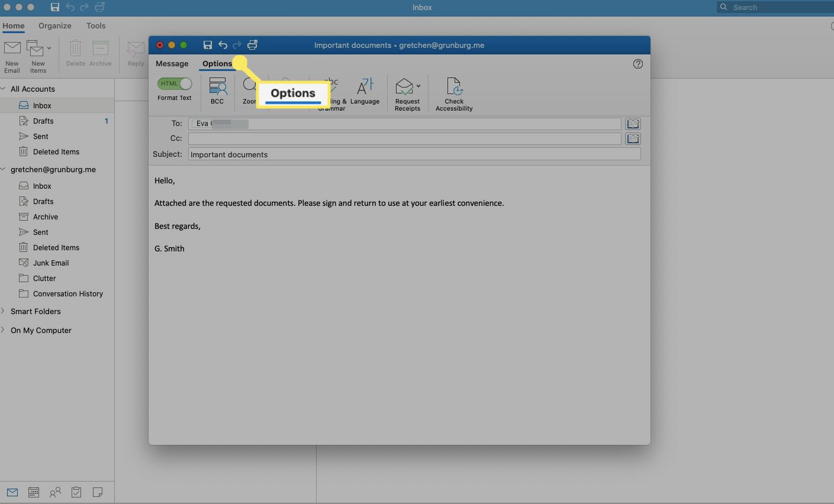Click the Language icon in ribbon

365,86
